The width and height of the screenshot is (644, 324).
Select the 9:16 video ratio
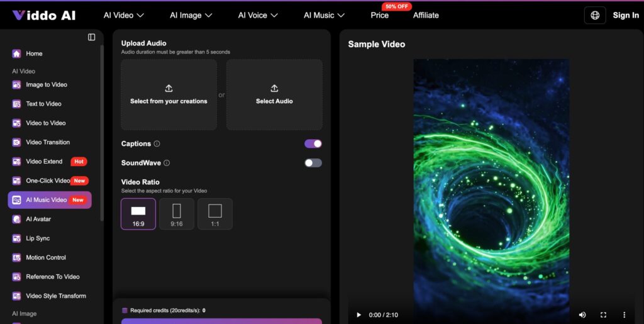[x=177, y=214]
